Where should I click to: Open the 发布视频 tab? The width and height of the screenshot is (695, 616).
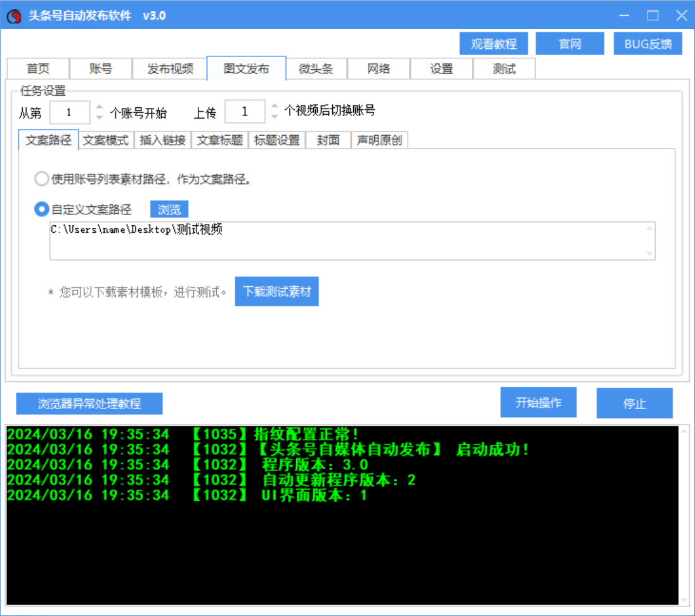170,69
